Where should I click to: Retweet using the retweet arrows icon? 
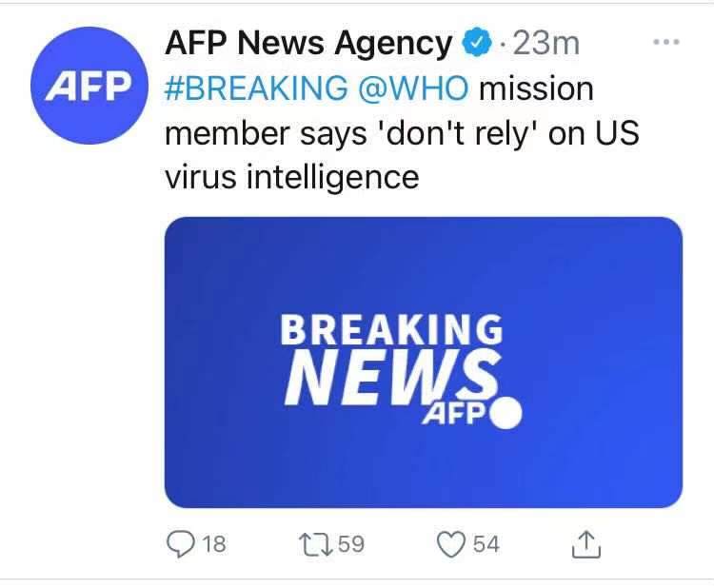(318, 544)
